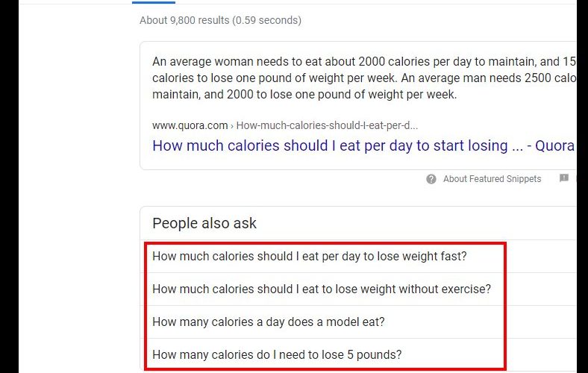Click the word 'Quora' in the result title
Screen dimensions: 588x373
[554, 145]
